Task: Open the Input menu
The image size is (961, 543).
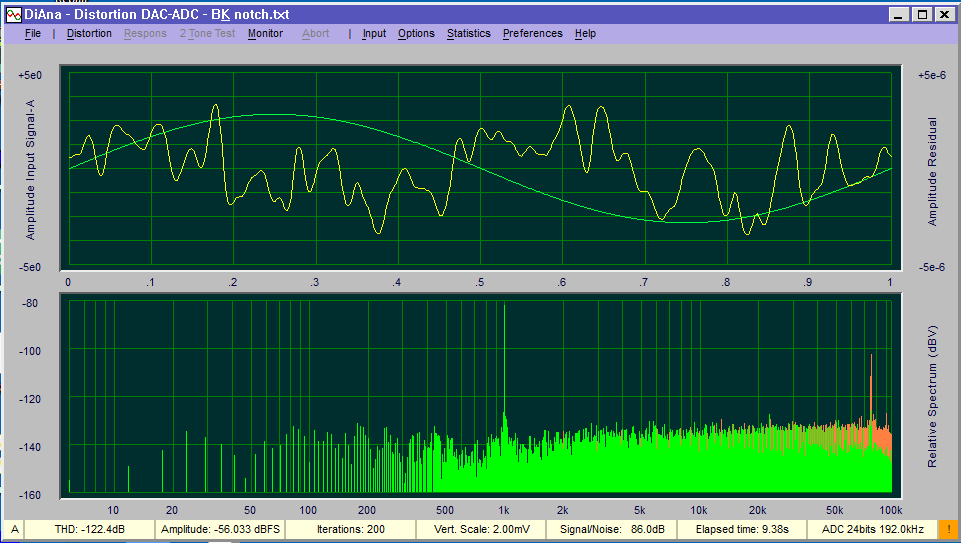Action: (374, 34)
